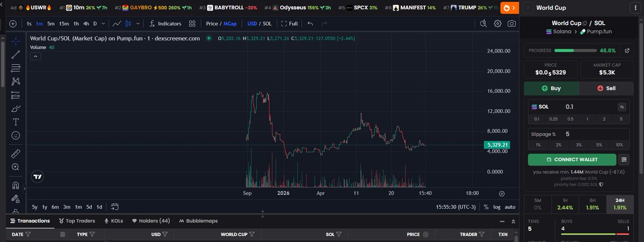The height and width of the screenshot is (242, 644).
Task: Toggle the auto scale
Action: click(x=510, y=207)
